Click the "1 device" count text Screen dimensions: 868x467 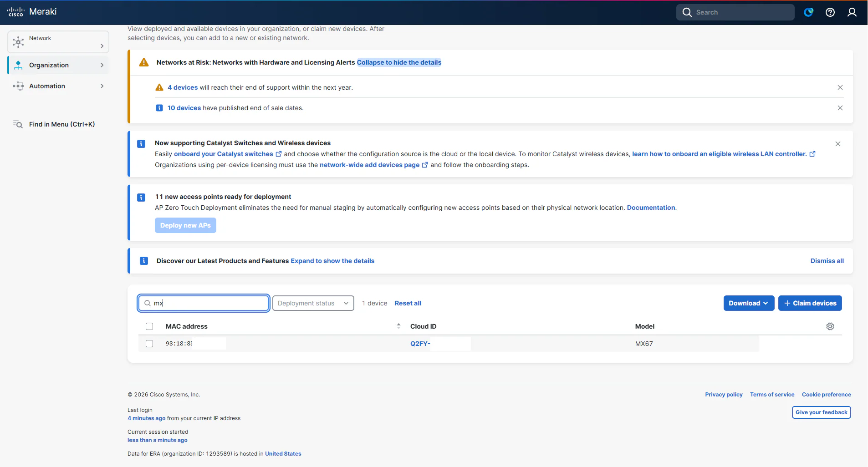[375, 303]
